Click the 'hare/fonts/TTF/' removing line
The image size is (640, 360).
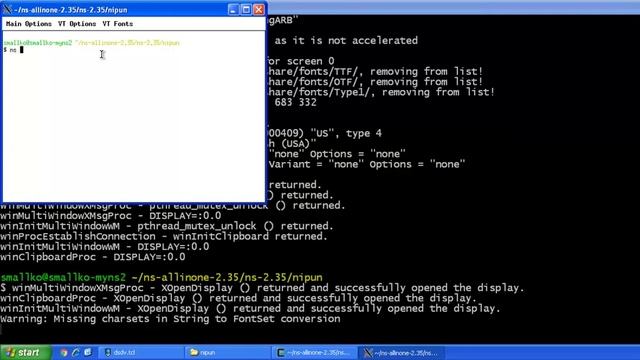375,71
